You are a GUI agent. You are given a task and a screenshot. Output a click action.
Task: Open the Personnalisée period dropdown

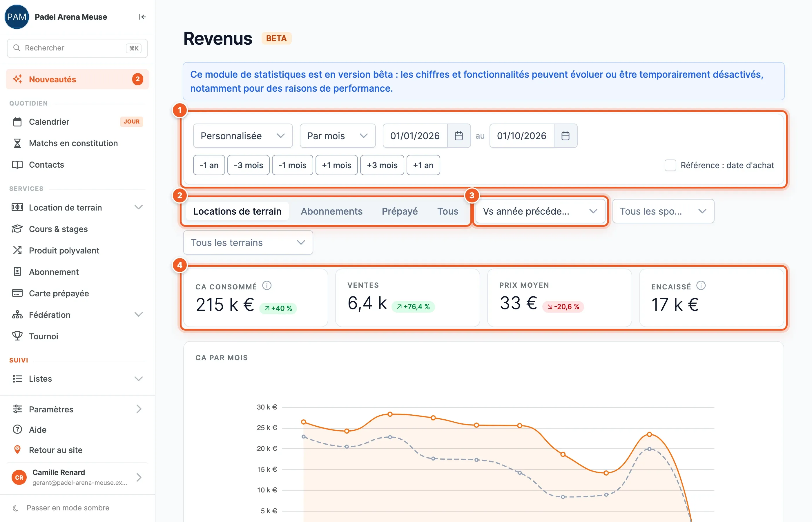(243, 136)
